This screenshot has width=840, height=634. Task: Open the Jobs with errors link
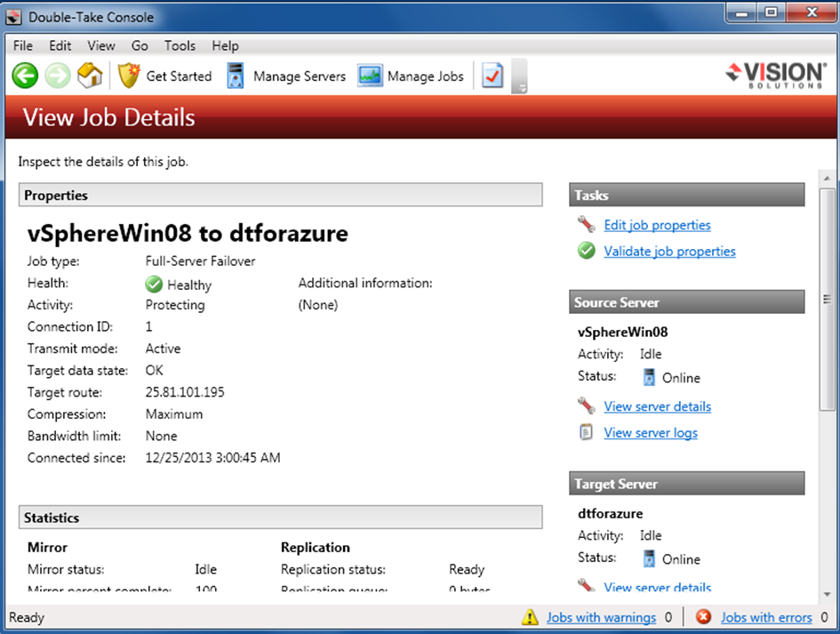click(766, 617)
